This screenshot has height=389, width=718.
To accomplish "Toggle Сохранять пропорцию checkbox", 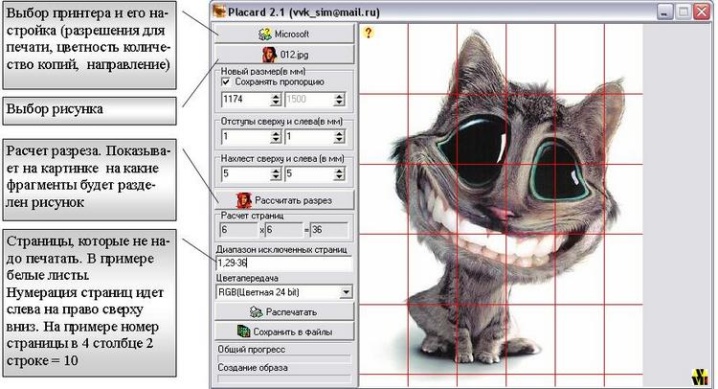I will point(225,82).
